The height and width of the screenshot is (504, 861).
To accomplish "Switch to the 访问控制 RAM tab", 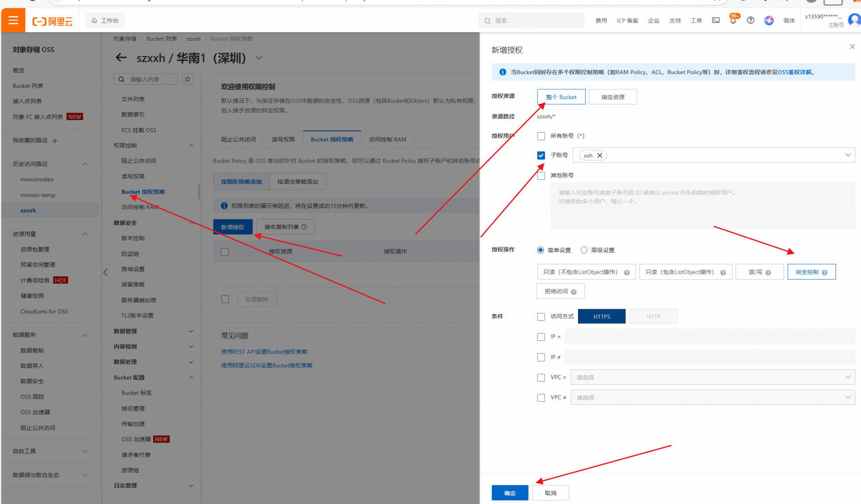I will click(x=387, y=139).
